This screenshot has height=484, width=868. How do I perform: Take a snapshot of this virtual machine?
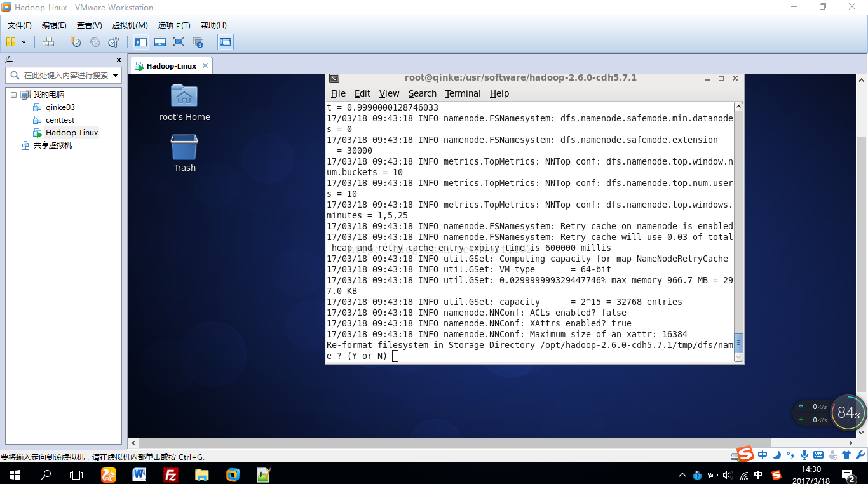click(x=76, y=42)
